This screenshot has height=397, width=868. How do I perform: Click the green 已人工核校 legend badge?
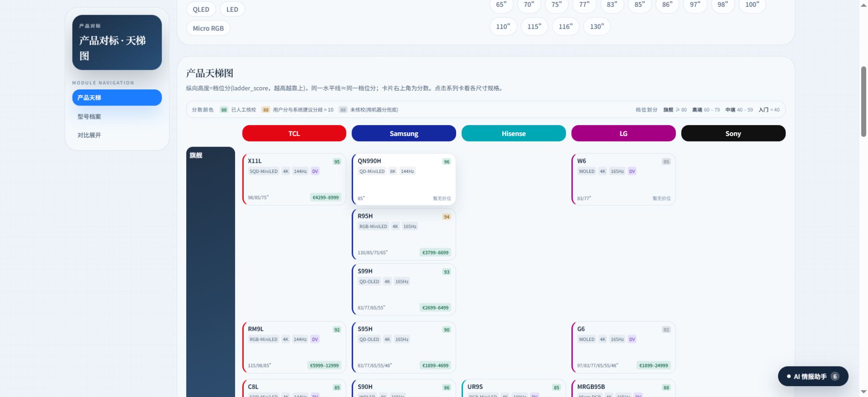[x=224, y=110]
